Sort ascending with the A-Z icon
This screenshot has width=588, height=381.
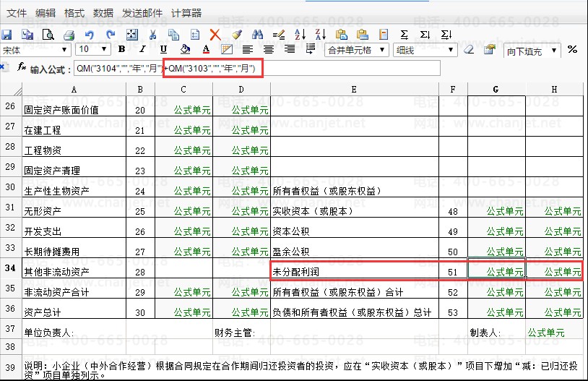point(300,35)
